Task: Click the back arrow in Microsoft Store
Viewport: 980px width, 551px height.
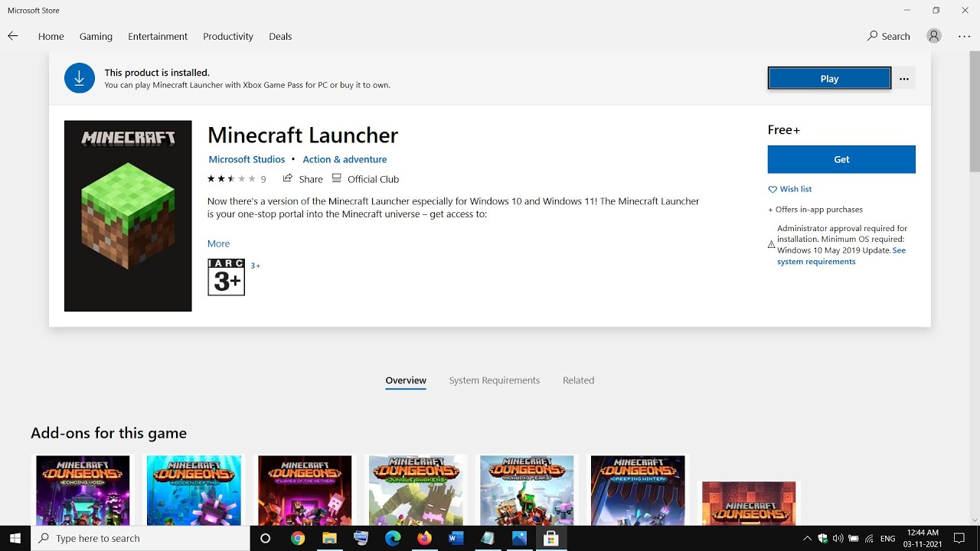Action: point(12,36)
